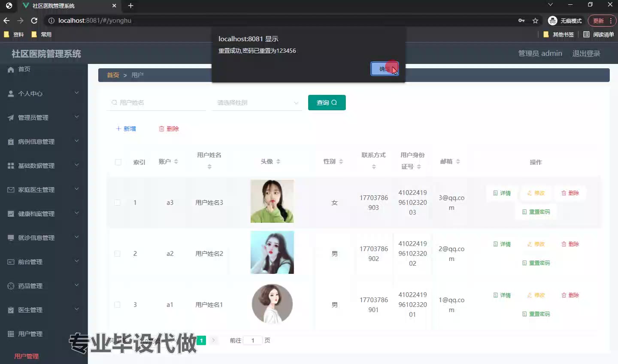Click browser back arrow
Image resolution: width=618 pixels, height=364 pixels.
(x=6, y=21)
